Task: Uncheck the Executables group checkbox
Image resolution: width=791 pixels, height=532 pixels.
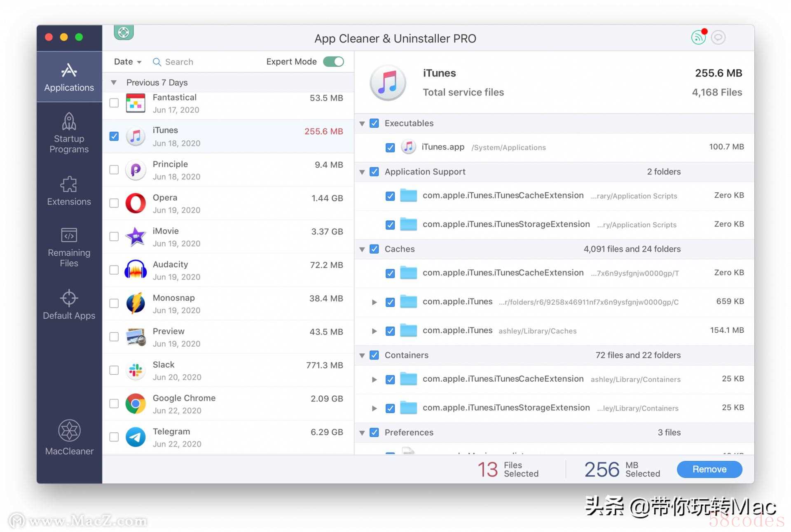Action: tap(374, 123)
